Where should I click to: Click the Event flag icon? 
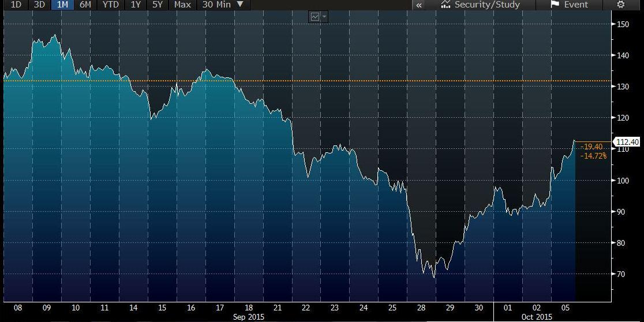(x=555, y=5)
